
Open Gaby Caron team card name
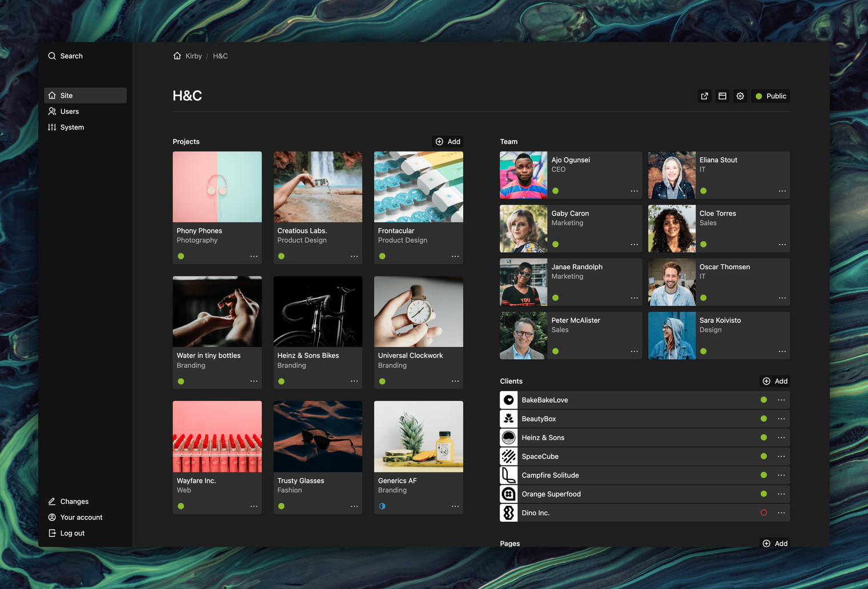(570, 214)
